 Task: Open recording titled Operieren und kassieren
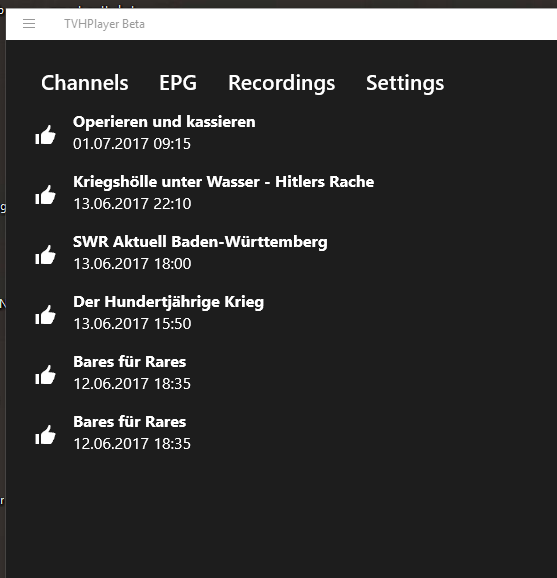coord(164,122)
